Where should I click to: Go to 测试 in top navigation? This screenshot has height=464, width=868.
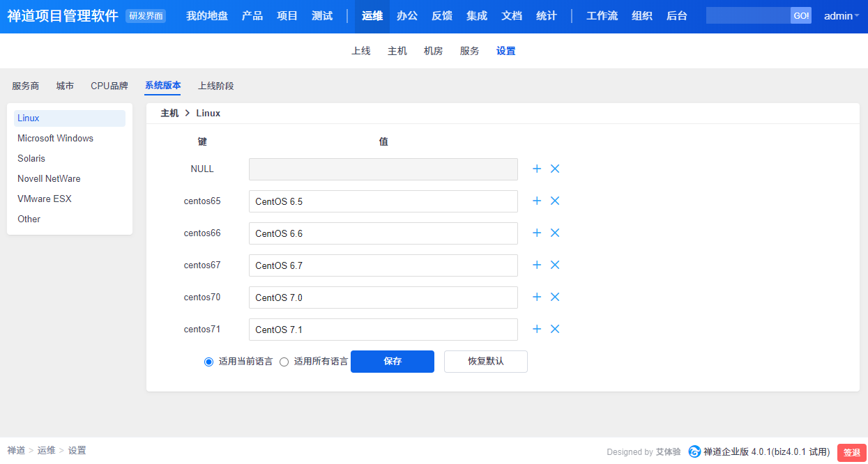click(322, 16)
